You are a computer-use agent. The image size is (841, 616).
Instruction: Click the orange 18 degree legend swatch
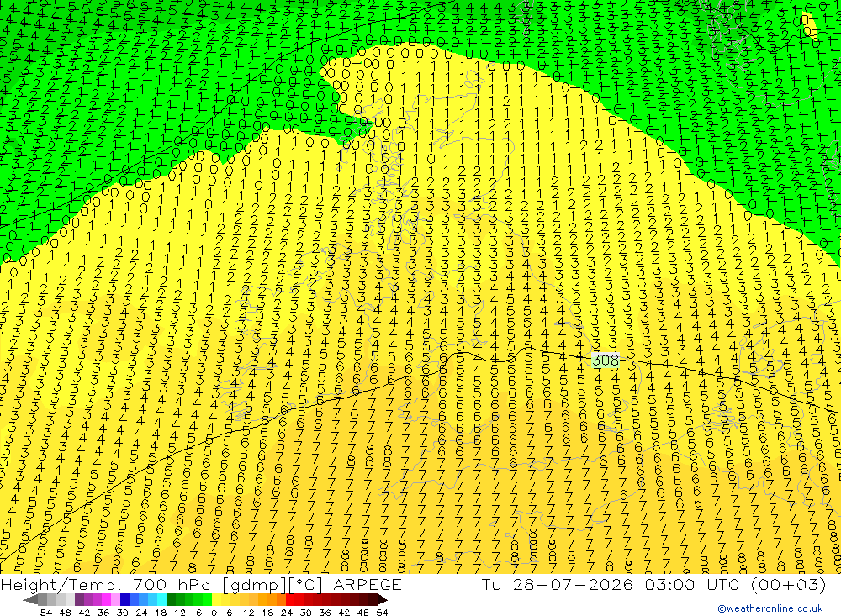click(272, 599)
